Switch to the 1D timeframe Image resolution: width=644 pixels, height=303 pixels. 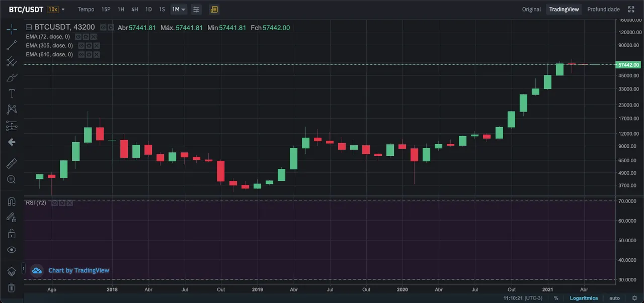(148, 10)
